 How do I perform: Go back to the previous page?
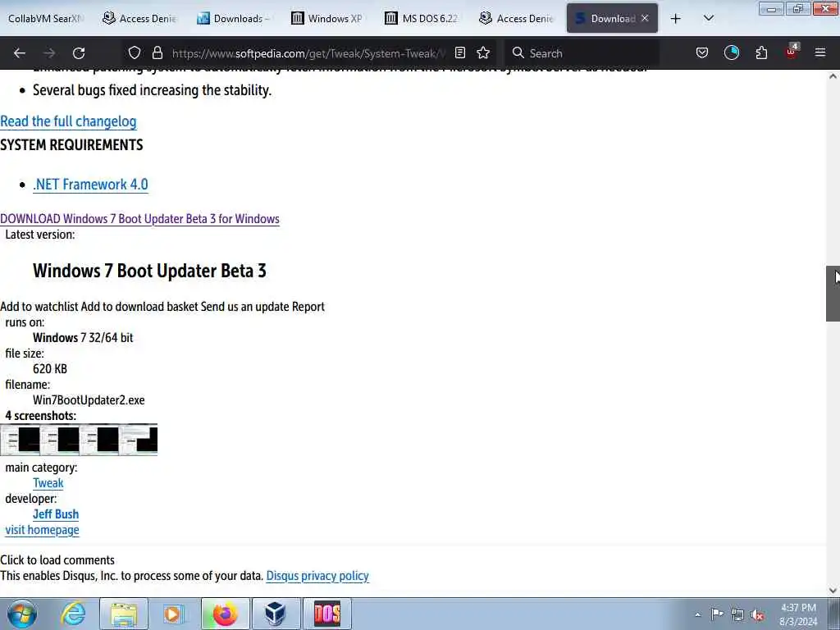click(20, 53)
